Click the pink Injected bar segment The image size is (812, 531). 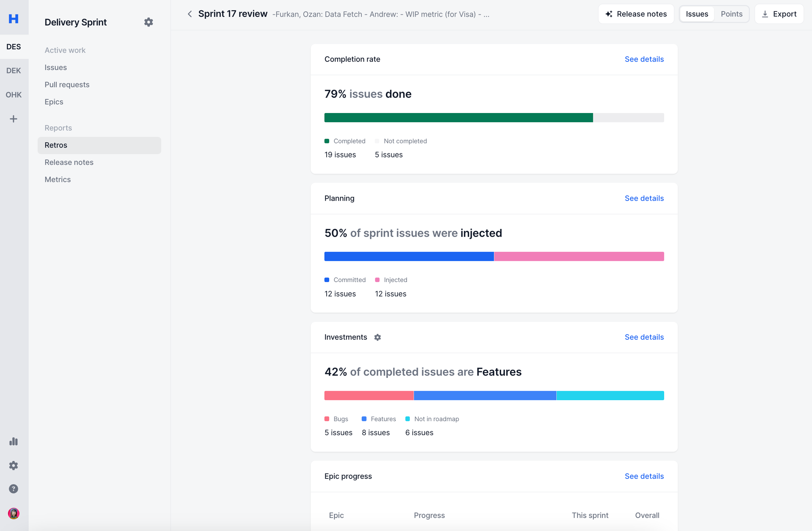click(x=579, y=256)
